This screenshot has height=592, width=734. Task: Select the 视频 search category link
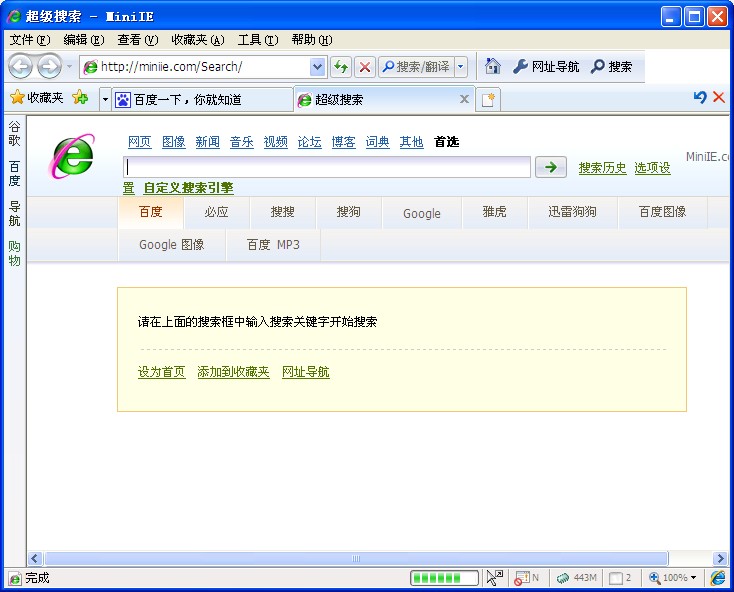(x=275, y=142)
